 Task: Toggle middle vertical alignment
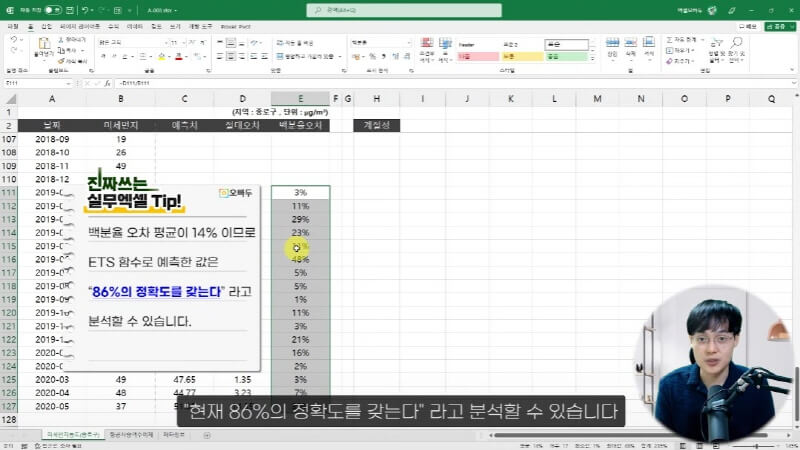point(231,43)
